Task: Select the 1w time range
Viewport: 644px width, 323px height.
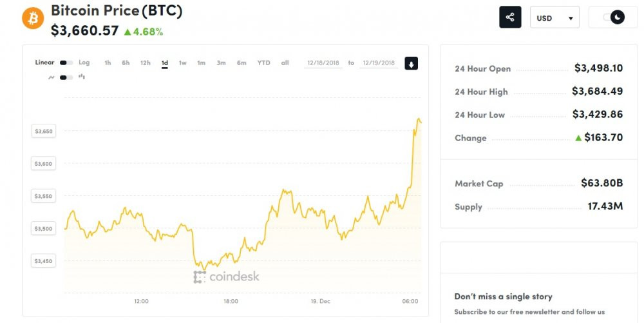Action: 183,63
